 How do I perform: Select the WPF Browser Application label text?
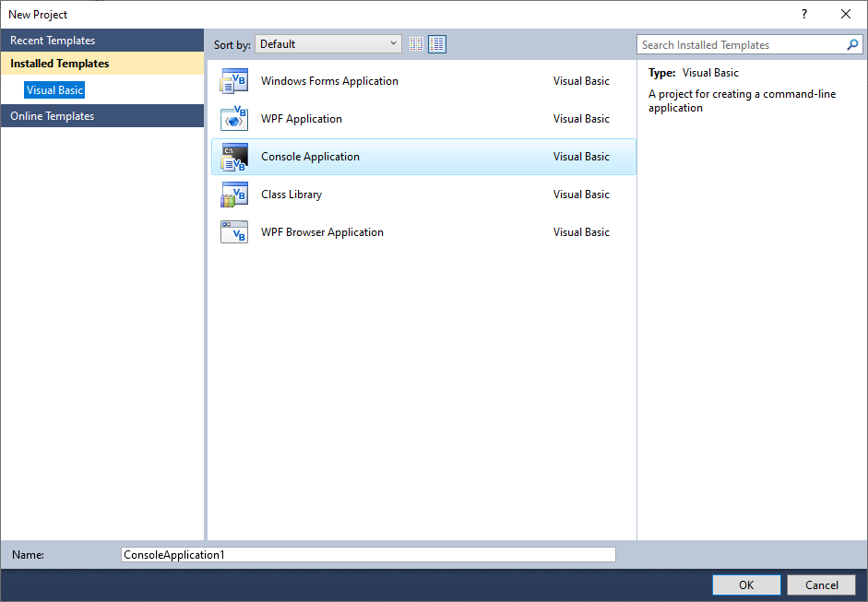(x=322, y=232)
